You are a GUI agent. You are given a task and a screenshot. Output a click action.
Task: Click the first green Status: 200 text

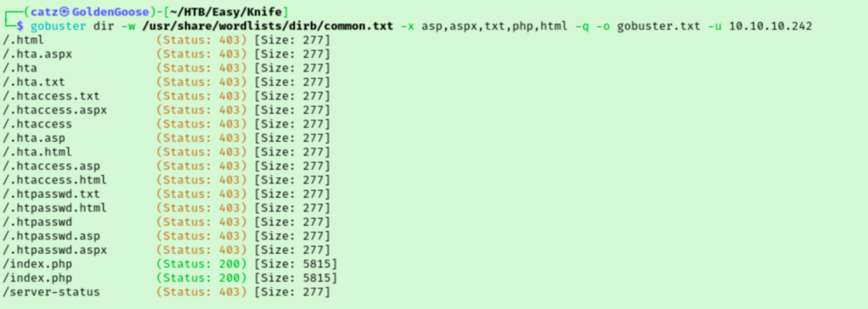coord(202,264)
